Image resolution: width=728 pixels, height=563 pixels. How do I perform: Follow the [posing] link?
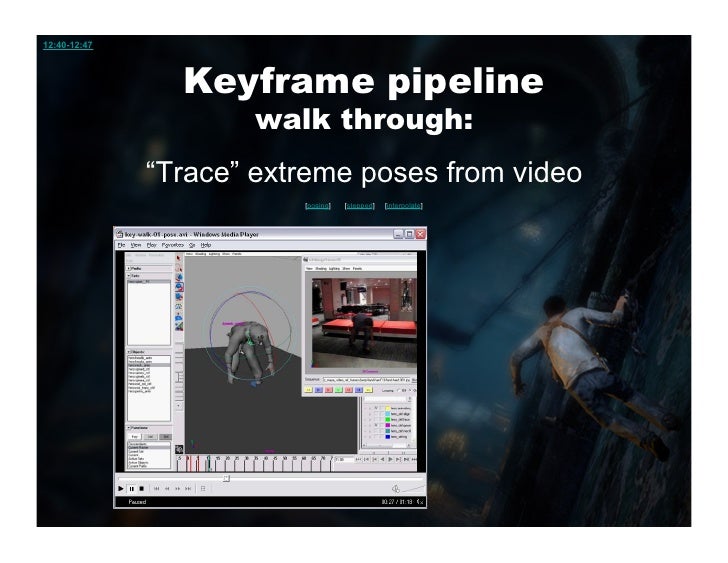tap(318, 205)
